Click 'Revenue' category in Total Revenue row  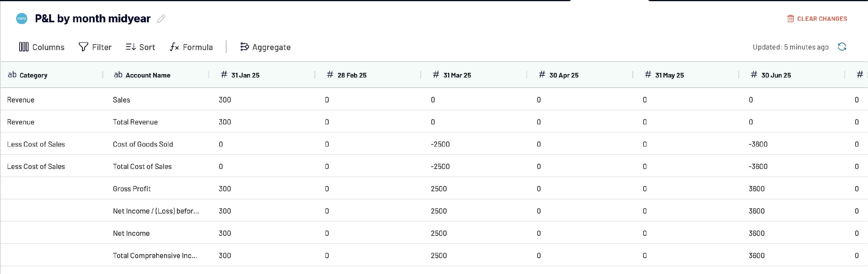tap(21, 122)
